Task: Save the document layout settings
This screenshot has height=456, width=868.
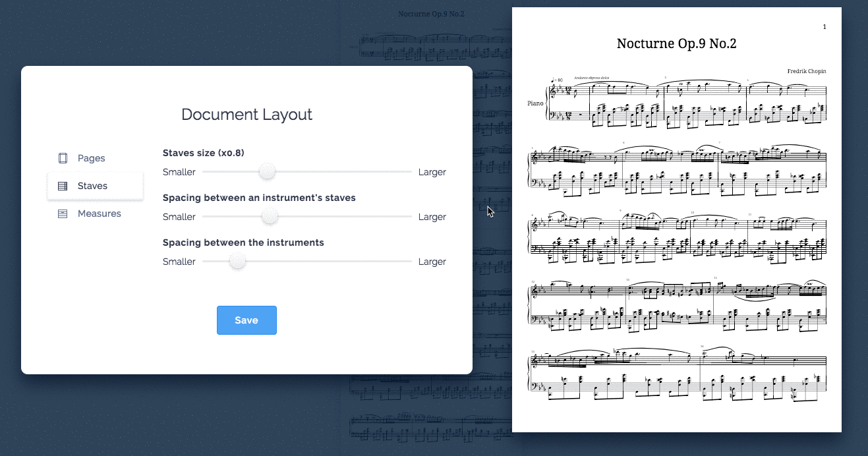Action: click(246, 320)
